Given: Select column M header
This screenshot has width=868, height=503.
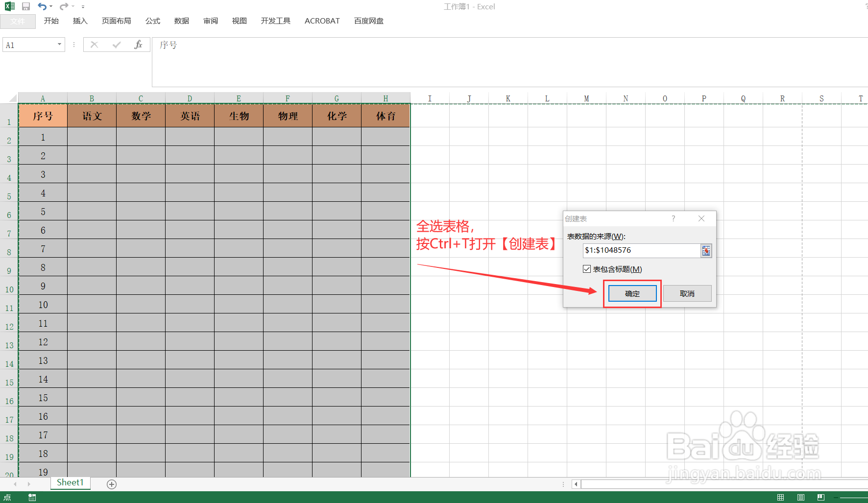Looking at the screenshot, I should 586,98.
